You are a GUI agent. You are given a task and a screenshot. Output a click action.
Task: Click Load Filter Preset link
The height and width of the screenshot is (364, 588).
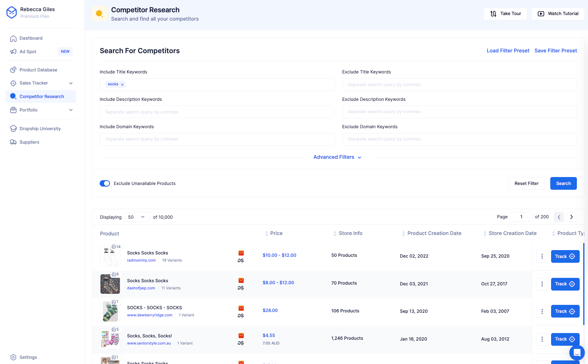508,51
